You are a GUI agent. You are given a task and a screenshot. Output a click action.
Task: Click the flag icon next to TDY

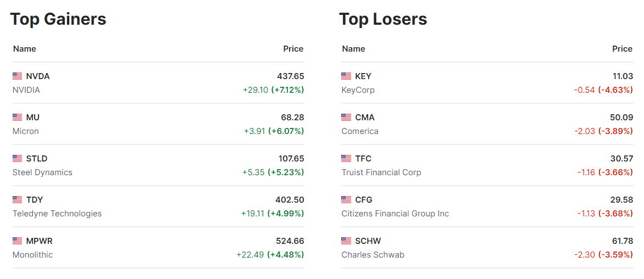coord(18,200)
